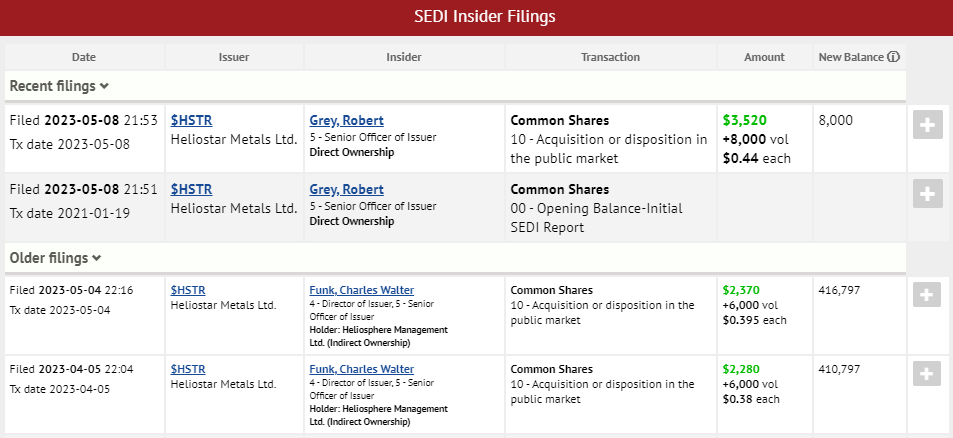The height and width of the screenshot is (438, 953).
Task: Click the Insider column header
Action: click(x=403, y=57)
